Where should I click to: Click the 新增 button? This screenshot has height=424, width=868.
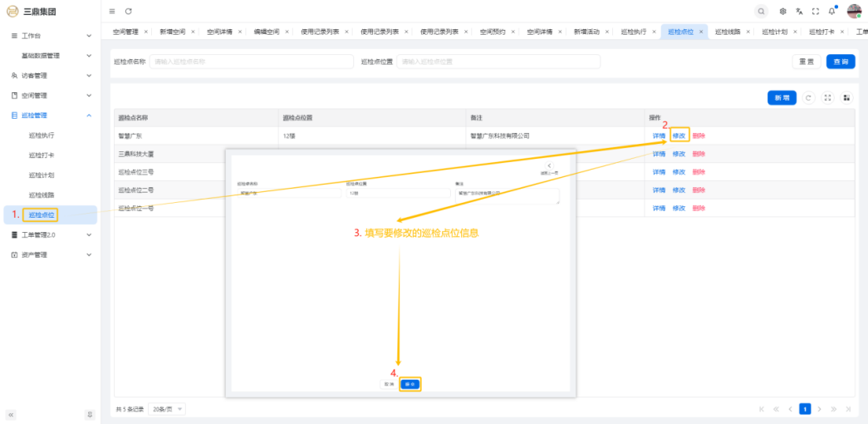(x=782, y=98)
